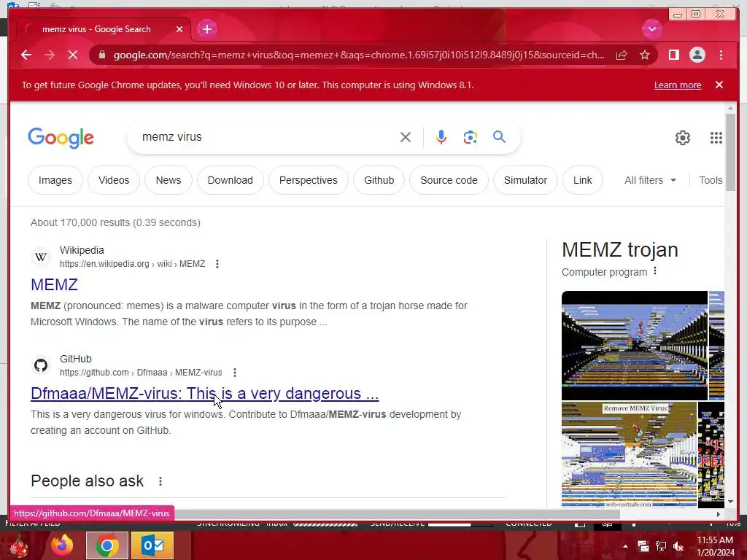Go to the Google logo homepage
This screenshot has width=747, height=560.
[61, 138]
